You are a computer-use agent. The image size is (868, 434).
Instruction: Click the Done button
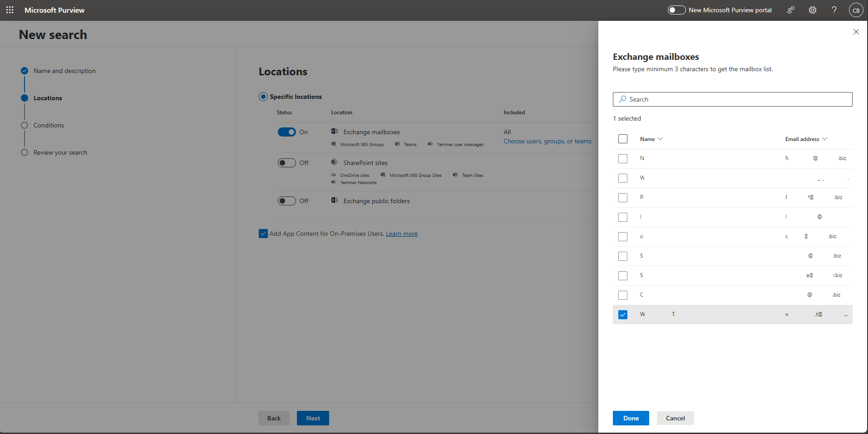tap(631, 418)
